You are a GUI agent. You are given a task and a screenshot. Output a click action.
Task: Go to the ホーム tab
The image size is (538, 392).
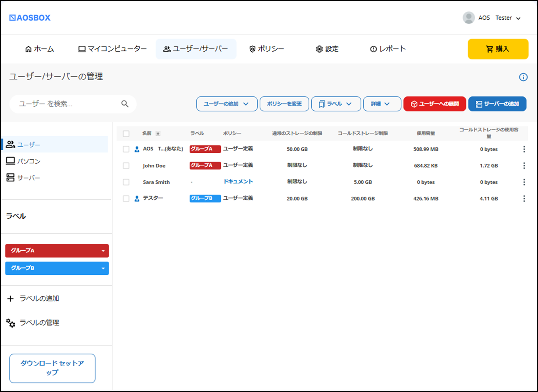coord(40,49)
